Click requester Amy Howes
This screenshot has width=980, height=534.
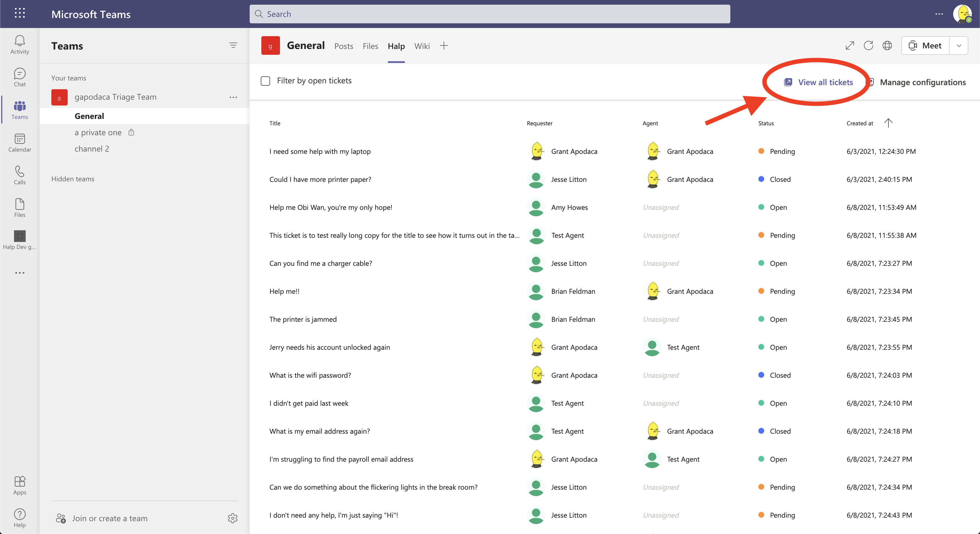point(570,207)
